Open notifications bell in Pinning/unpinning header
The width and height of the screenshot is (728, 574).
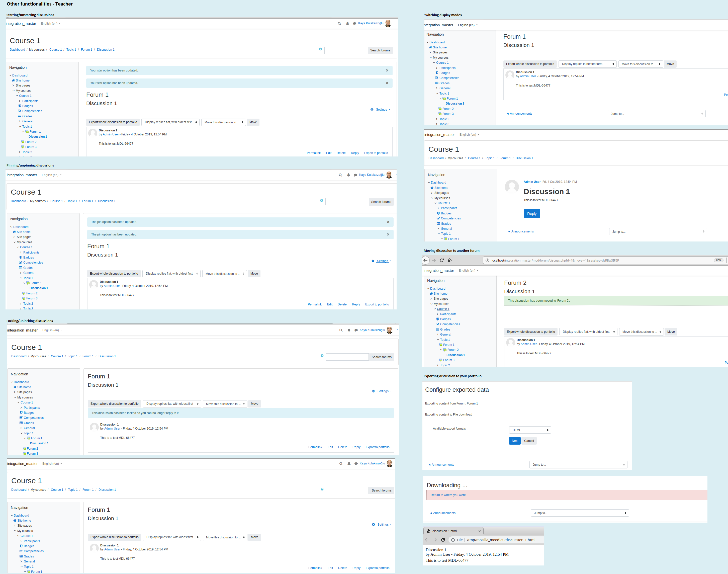[348, 175]
